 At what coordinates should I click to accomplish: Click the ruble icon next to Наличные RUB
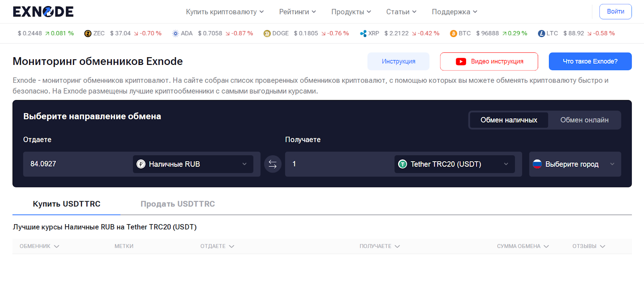[141, 164]
